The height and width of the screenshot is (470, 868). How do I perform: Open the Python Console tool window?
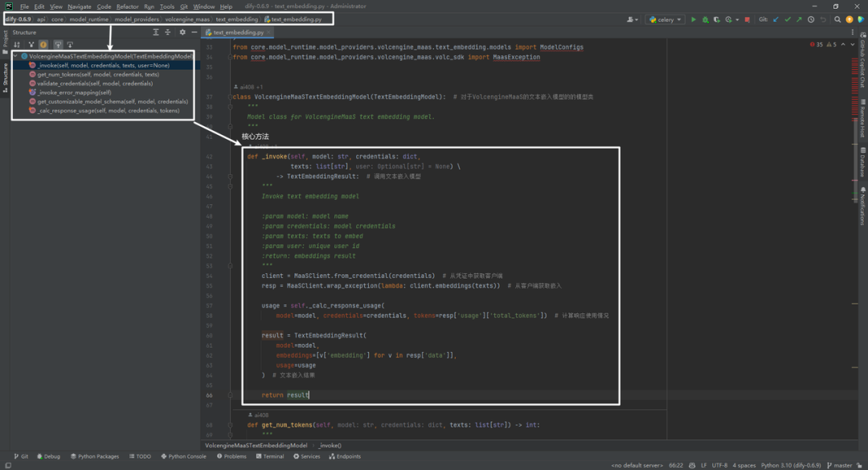click(183, 456)
